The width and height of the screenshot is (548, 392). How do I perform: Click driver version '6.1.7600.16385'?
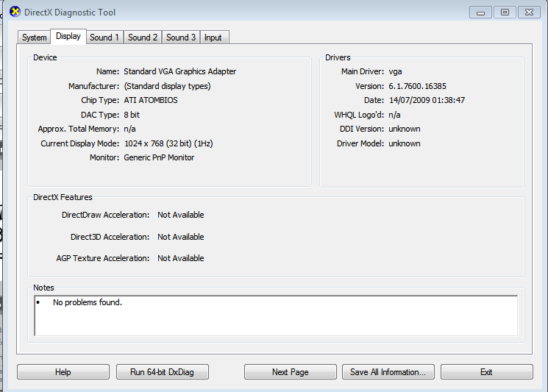(x=417, y=86)
